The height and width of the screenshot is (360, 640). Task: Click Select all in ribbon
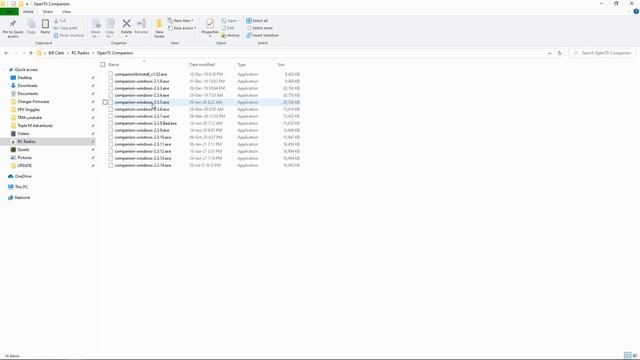pos(257,21)
